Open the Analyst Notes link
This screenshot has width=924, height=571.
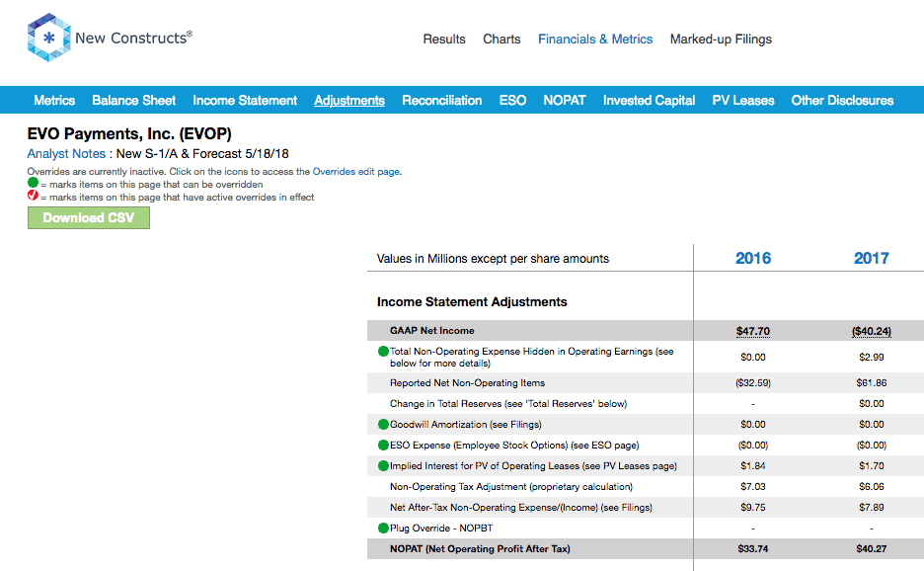(x=66, y=154)
